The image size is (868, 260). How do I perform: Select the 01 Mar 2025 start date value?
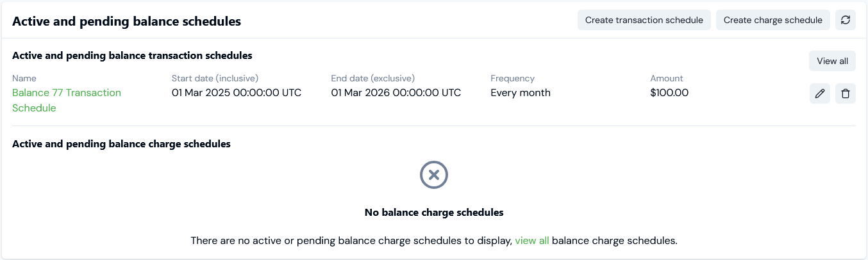(x=237, y=92)
